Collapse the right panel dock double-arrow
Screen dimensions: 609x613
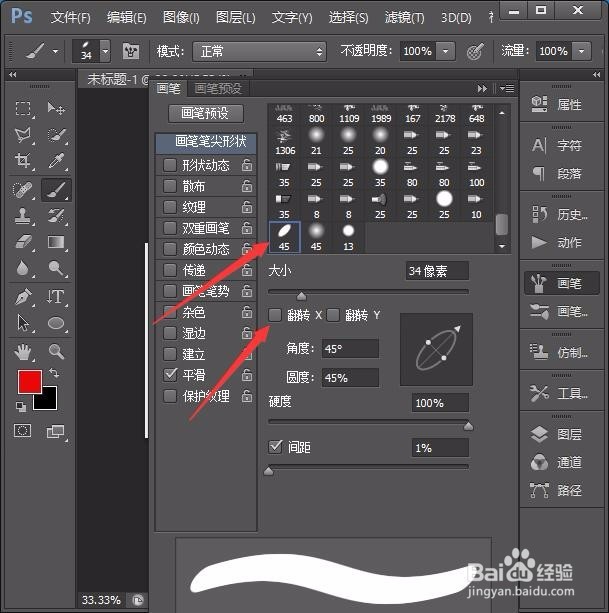click(596, 74)
